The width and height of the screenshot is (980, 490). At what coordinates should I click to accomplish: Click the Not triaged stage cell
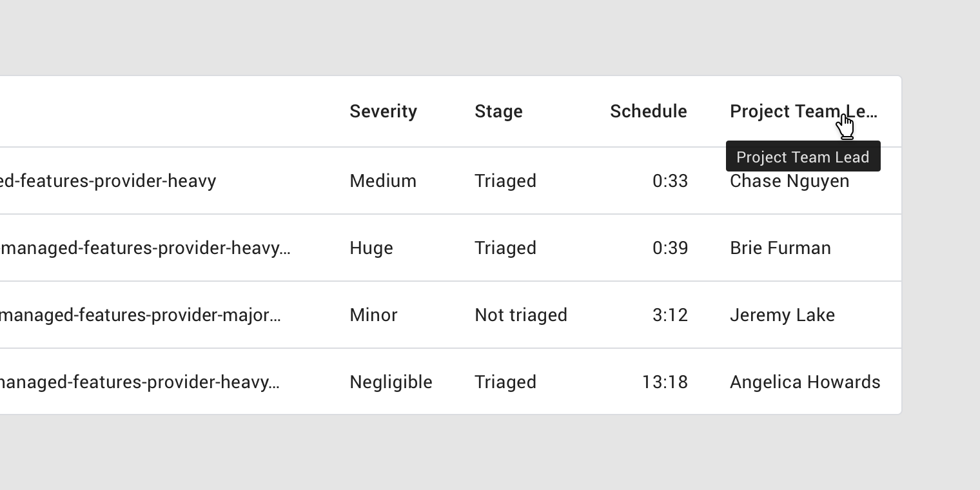pos(521,315)
